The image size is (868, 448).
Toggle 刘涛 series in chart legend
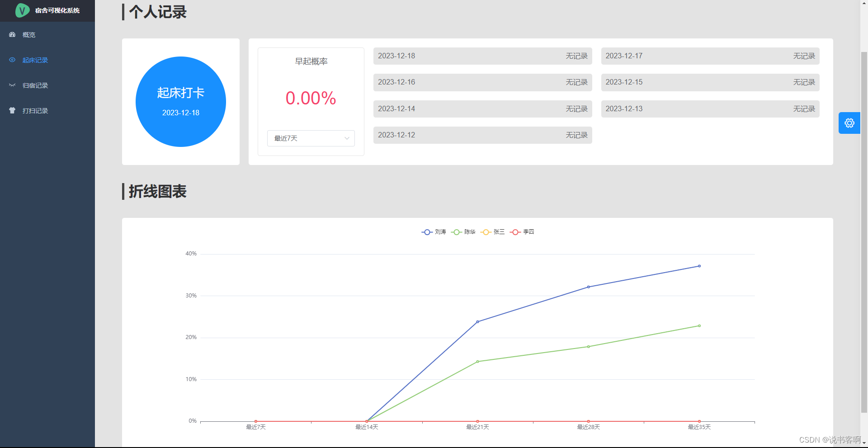pyautogui.click(x=434, y=232)
